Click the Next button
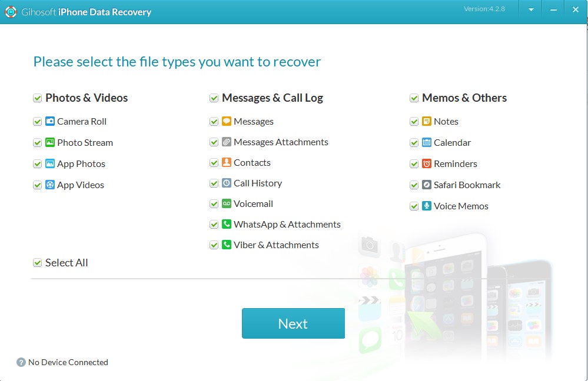The width and height of the screenshot is (588, 381). pyautogui.click(x=293, y=323)
